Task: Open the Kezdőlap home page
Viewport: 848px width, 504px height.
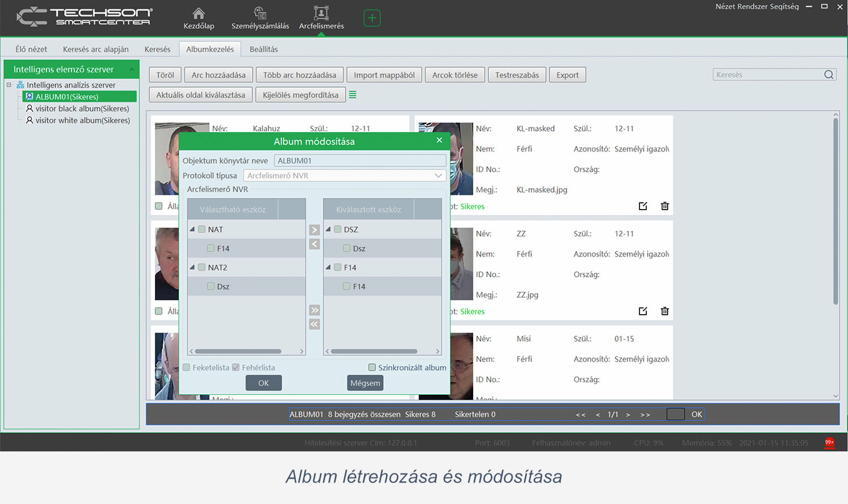Action: coord(198,18)
